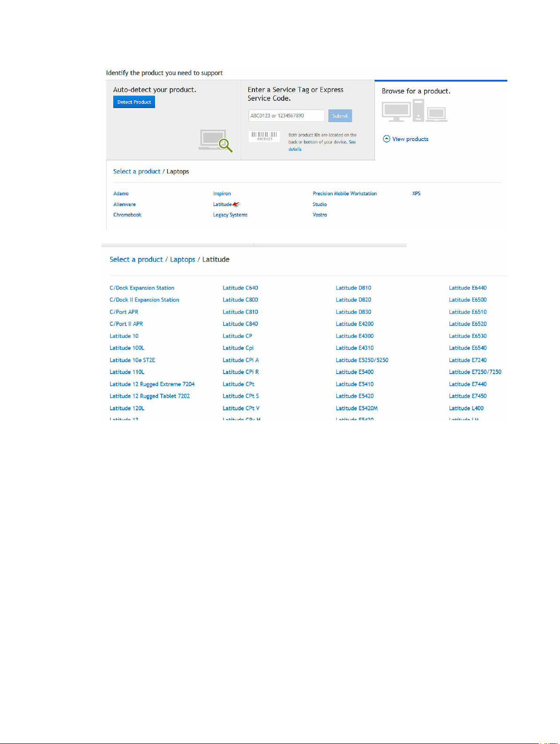
Task: Open the Alienware category link
Action: pyautogui.click(x=124, y=204)
